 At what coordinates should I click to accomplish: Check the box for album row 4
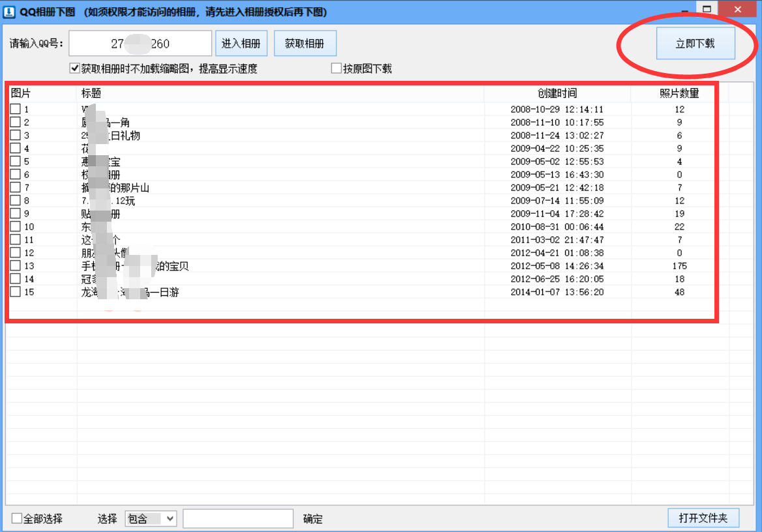(x=16, y=148)
